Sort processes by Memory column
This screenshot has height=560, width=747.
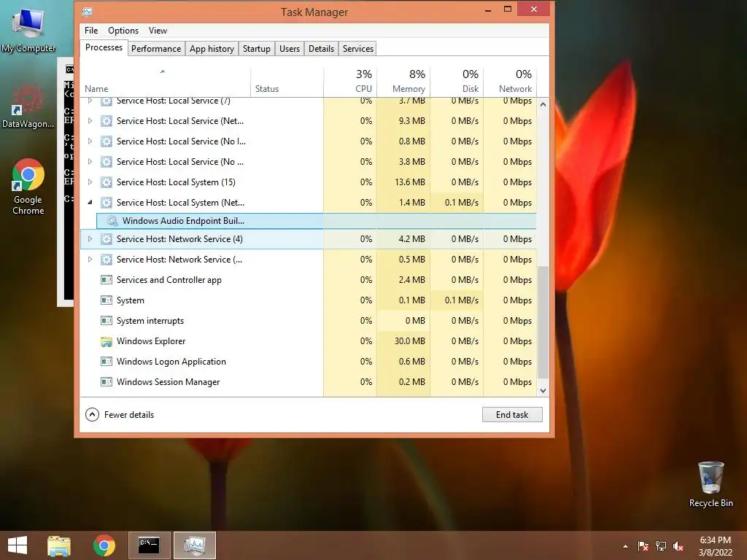click(403, 82)
